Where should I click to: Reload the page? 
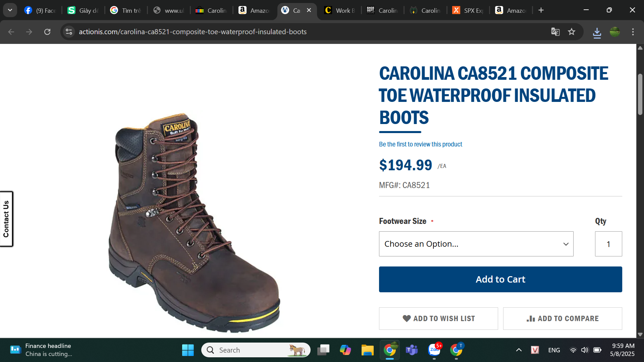[47, 32]
